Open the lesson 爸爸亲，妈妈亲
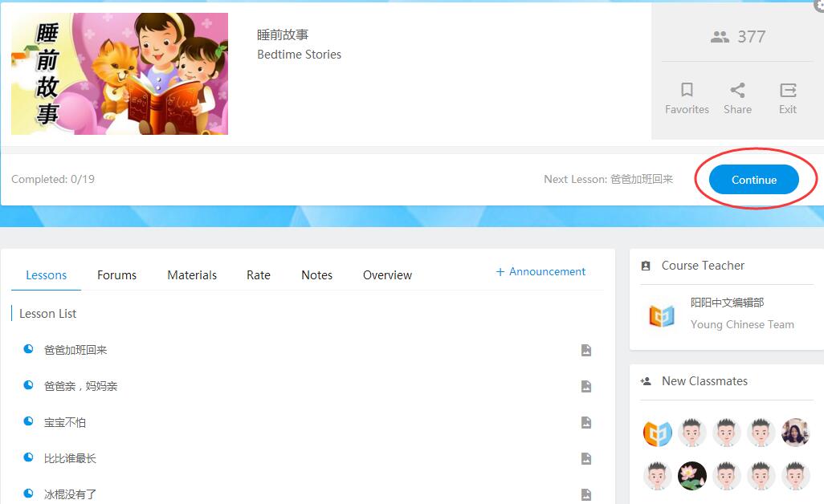Viewport: 824px width, 504px height. 81,386
